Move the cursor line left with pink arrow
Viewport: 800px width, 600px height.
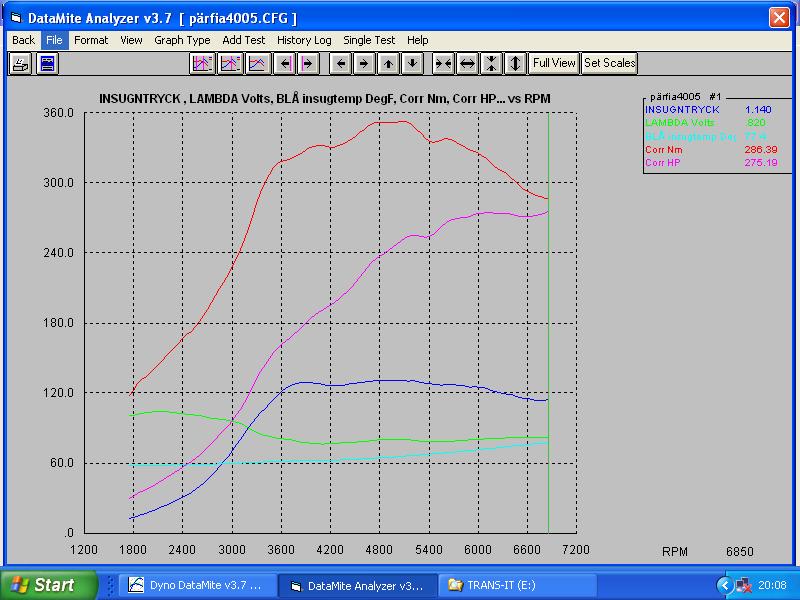285,63
